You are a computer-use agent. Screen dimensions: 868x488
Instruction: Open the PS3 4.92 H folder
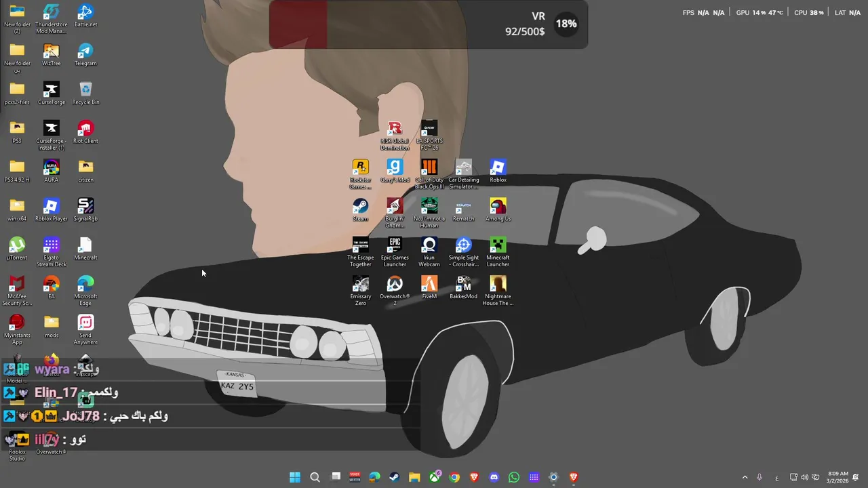[17, 171]
